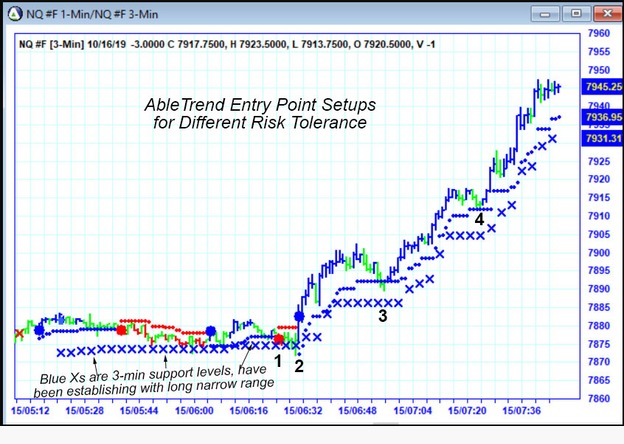The width and height of the screenshot is (624, 444).
Task: Click the 15/06:32 time axis label
Action: click(x=303, y=410)
